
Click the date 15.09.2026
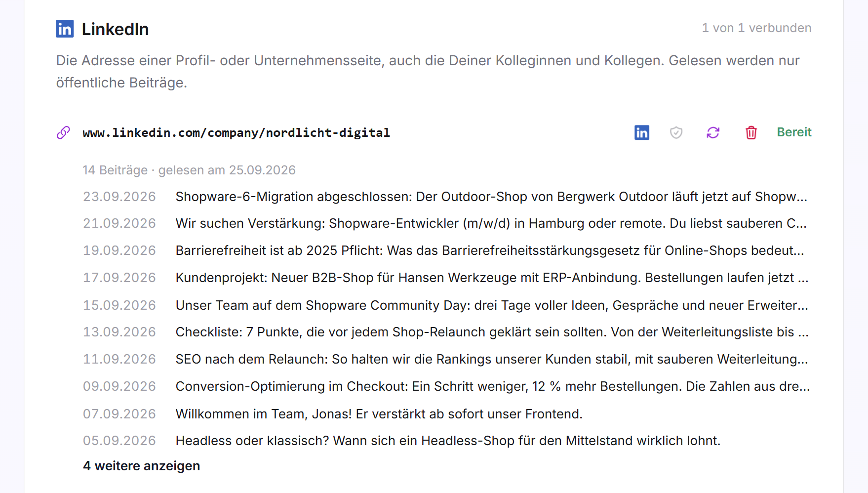[119, 305]
